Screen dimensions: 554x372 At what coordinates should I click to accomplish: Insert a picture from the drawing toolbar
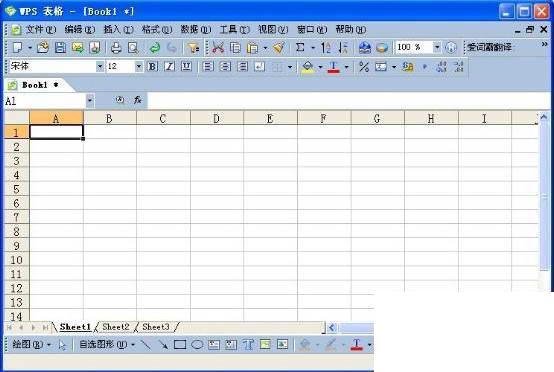[x=282, y=344]
